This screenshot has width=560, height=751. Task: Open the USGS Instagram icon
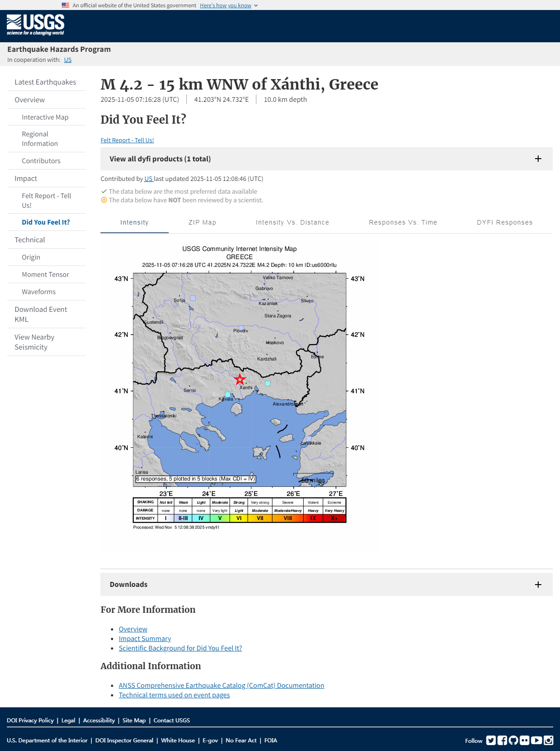[x=549, y=740]
